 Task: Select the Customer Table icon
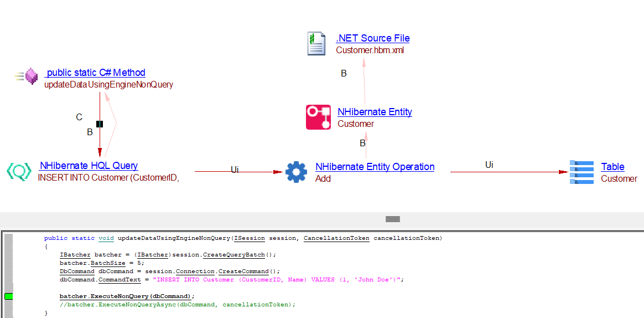click(x=581, y=172)
